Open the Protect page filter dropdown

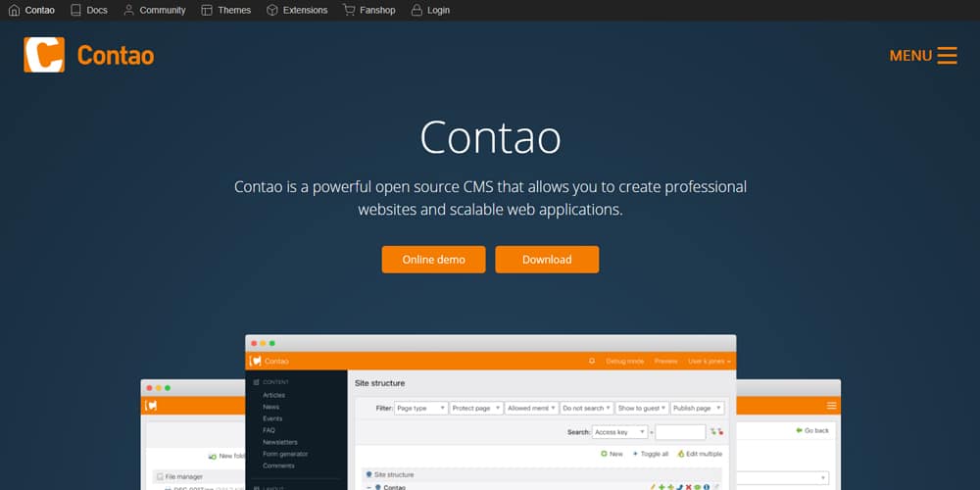pyautogui.click(x=476, y=408)
